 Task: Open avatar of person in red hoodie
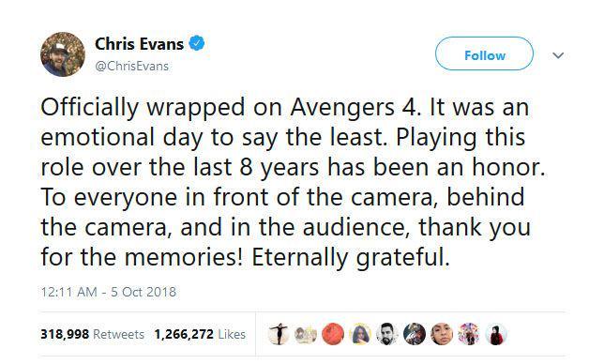click(496, 334)
